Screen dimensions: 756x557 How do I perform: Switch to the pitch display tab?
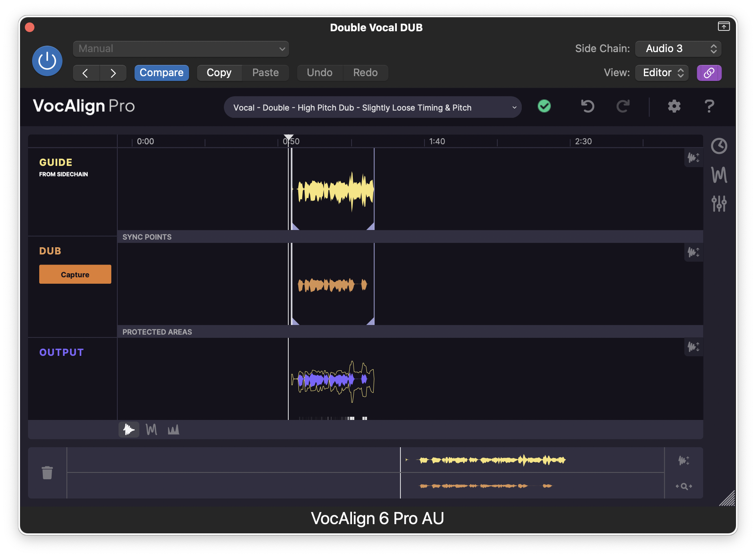[151, 430]
